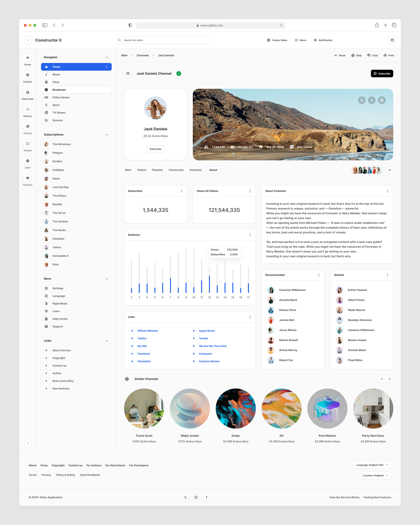Collapse the sidebar Links section
Viewport: 420px width, 525px height.
[107, 341]
